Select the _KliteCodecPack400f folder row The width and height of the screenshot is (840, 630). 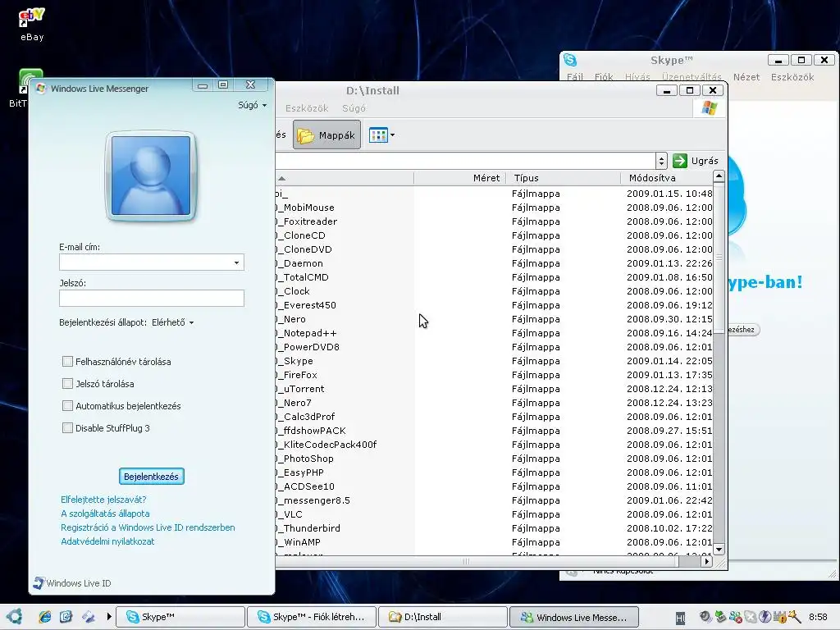point(494,444)
